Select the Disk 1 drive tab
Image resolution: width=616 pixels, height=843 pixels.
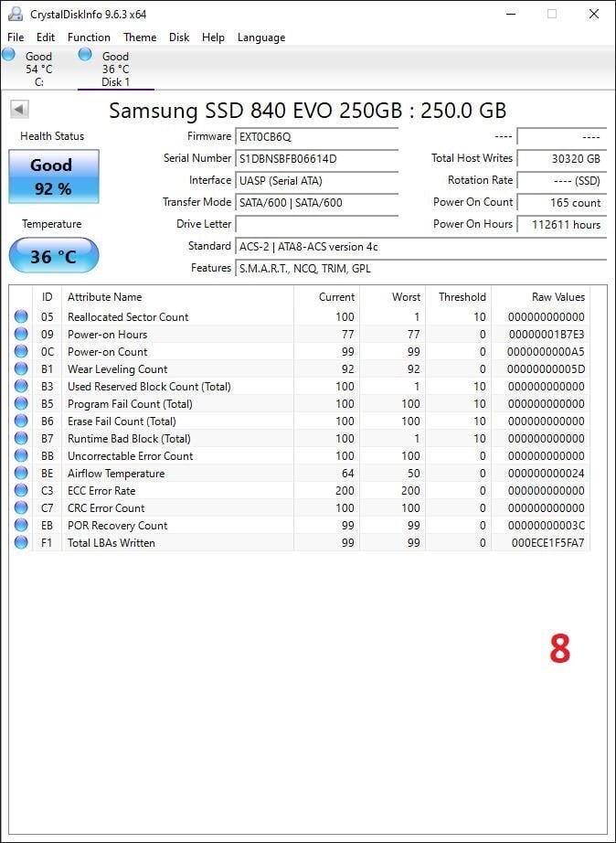[x=115, y=69]
